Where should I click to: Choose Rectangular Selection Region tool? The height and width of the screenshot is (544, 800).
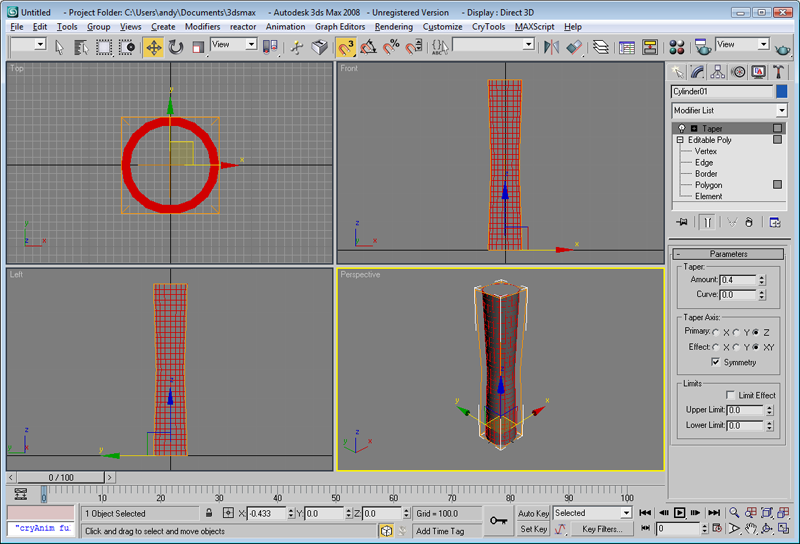[104, 47]
